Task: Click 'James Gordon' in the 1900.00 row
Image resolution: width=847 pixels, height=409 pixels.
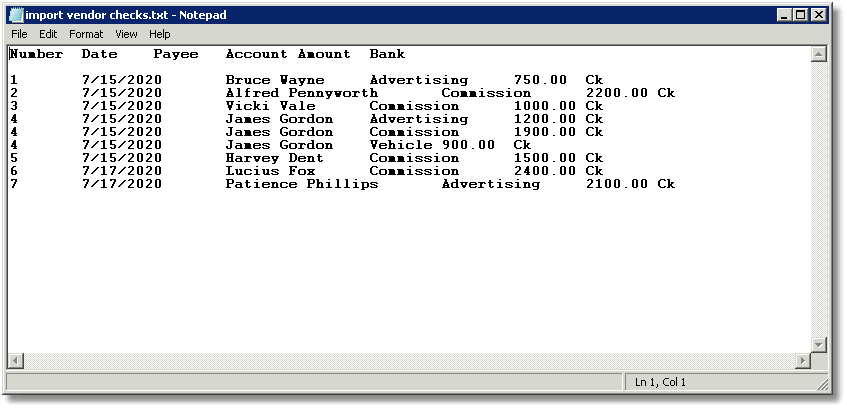Action: [279, 132]
